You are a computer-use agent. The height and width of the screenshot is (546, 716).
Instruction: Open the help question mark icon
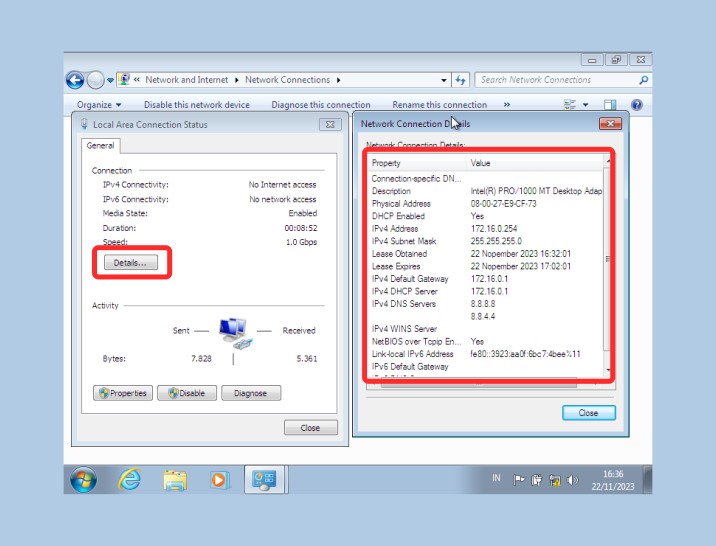[x=636, y=105]
